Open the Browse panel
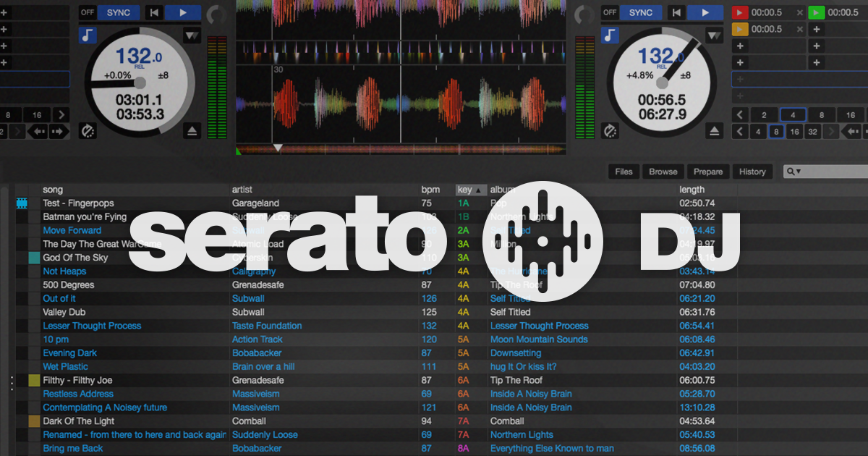The width and height of the screenshot is (868, 456). coord(663,172)
